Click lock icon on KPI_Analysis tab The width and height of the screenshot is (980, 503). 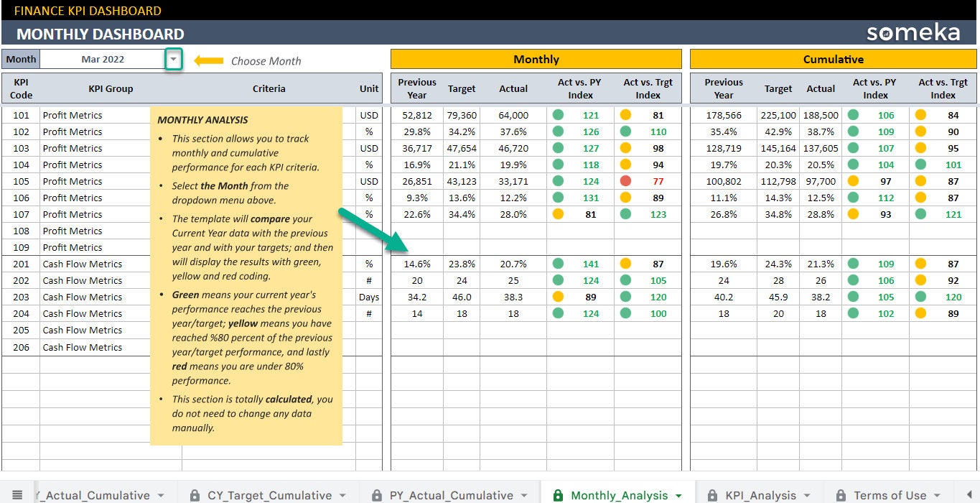712,495
